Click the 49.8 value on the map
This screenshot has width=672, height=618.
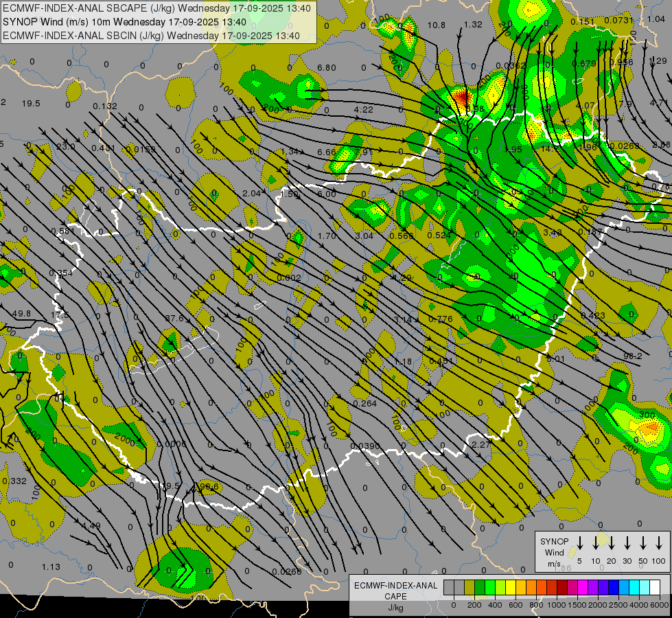click(21, 314)
